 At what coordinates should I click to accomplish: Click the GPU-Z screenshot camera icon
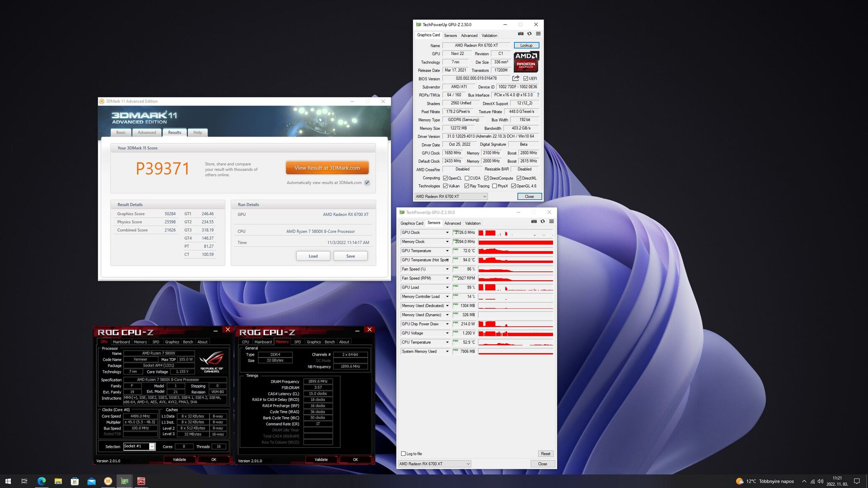pyautogui.click(x=521, y=34)
